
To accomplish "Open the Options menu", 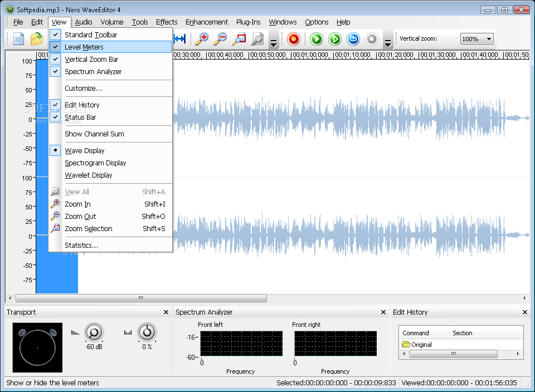I will click(x=317, y=22).
